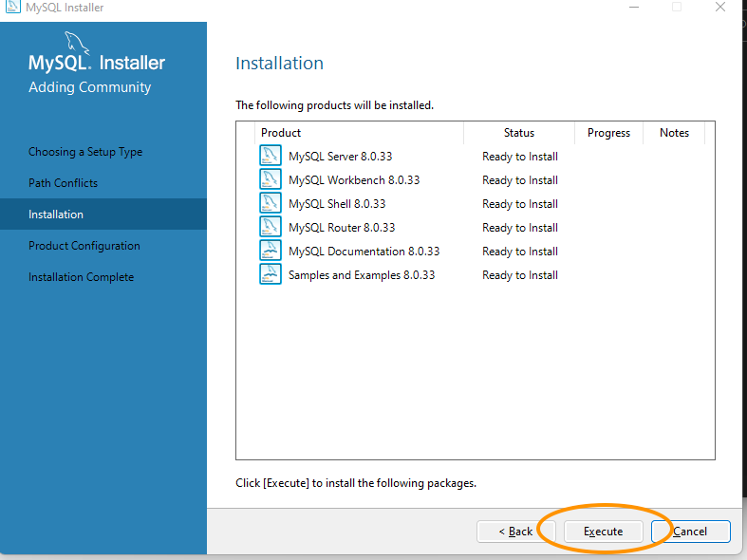
Task: Select the MySQL Workbench 8.0.33 row text
Action: pos(354,180)
